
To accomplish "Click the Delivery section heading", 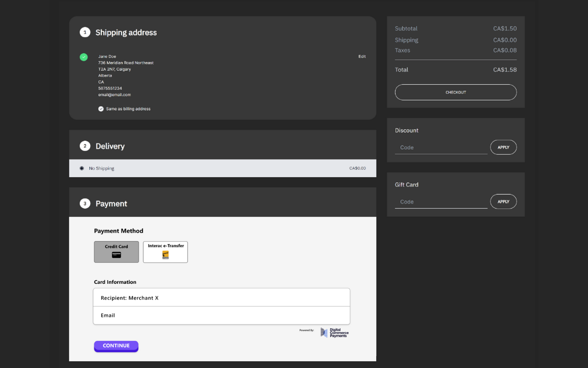I will coord(110,146).
